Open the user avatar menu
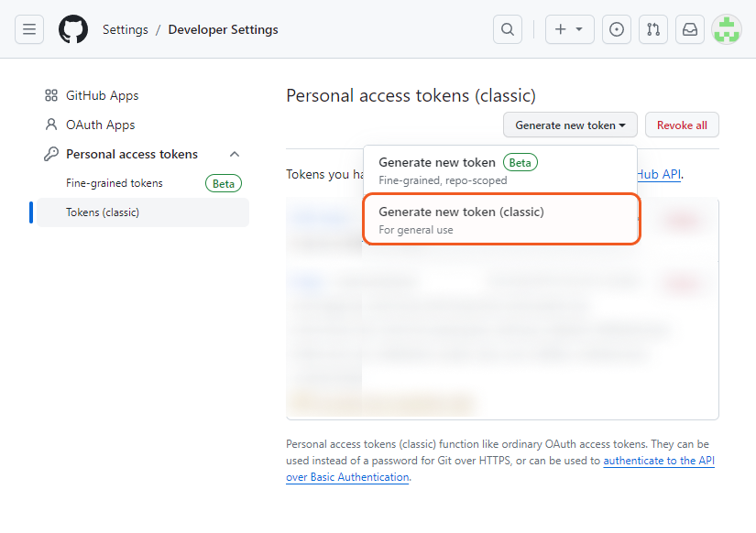The image size is (756, 533). click(x=727, y=29)
